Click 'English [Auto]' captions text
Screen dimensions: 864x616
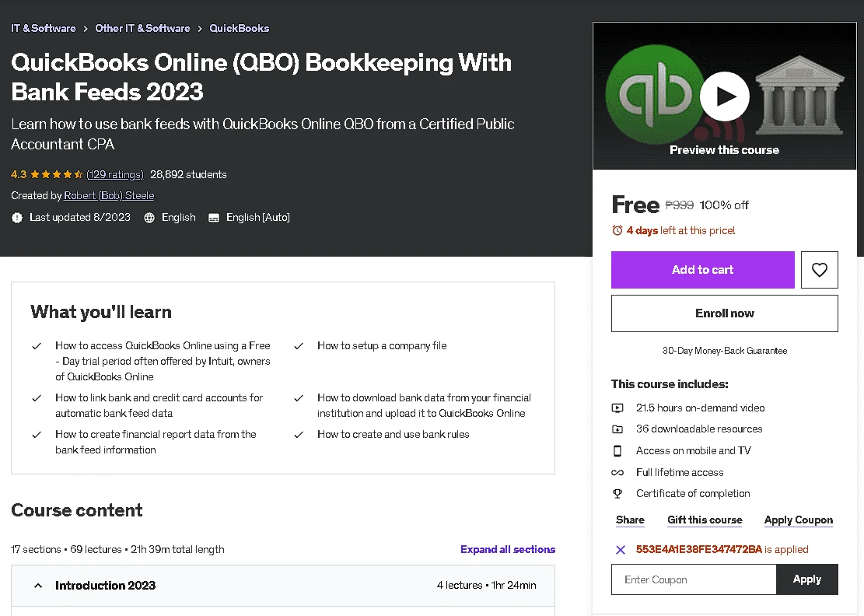[x=258, y=218]
